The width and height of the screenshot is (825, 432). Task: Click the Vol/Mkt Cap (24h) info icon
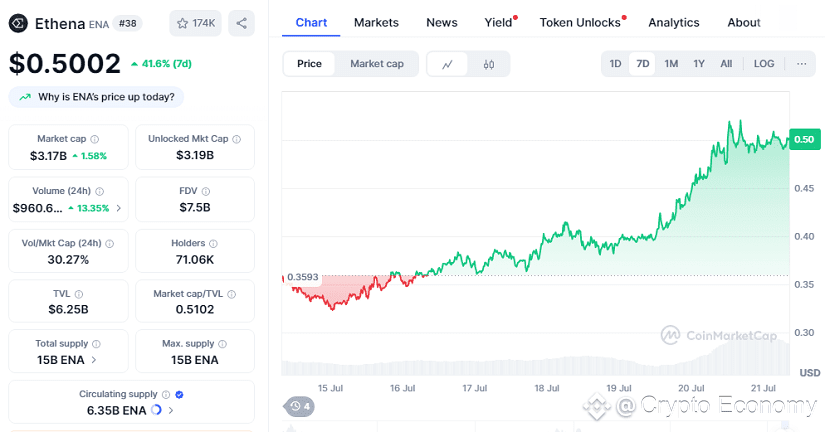(x=109, y=244)
